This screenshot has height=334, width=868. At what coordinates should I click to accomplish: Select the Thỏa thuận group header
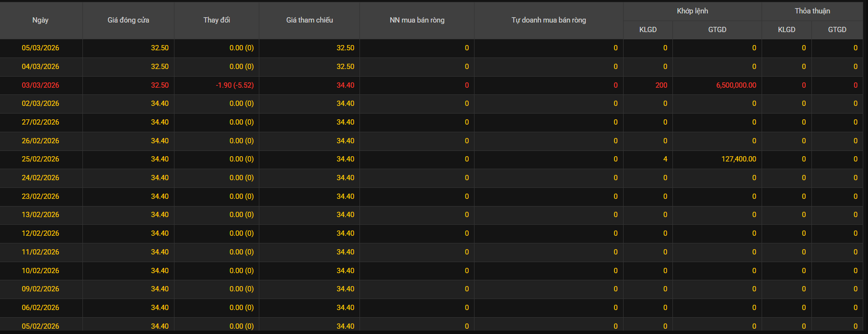tap(812, 11)
